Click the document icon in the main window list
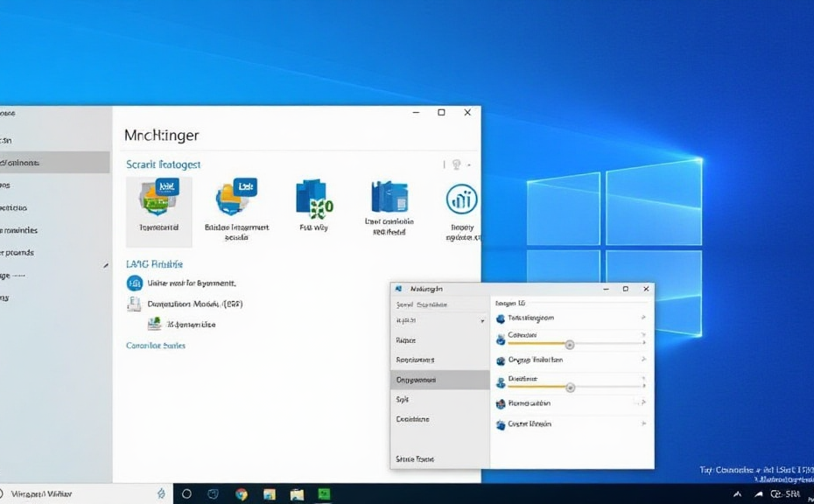 (134, 304)
